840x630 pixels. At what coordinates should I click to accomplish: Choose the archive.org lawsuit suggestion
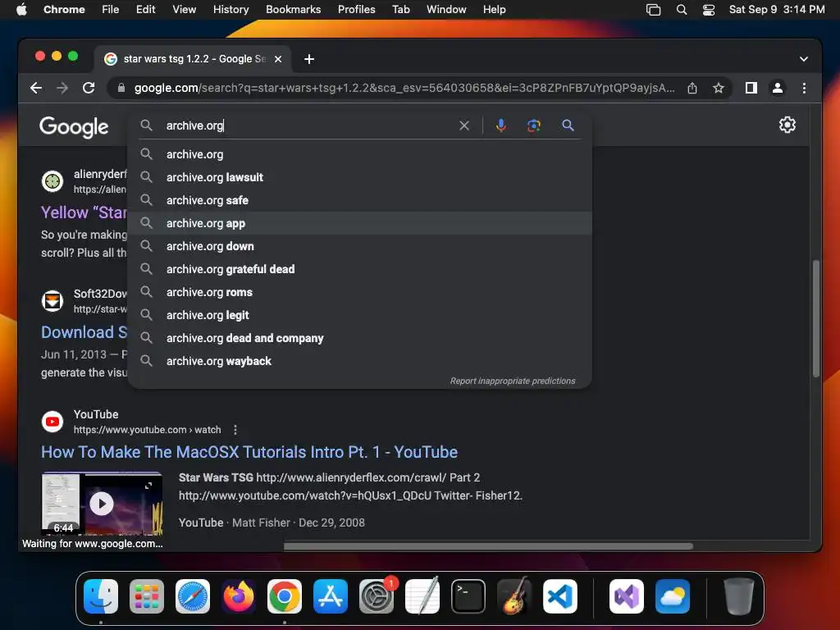[360, 177]
